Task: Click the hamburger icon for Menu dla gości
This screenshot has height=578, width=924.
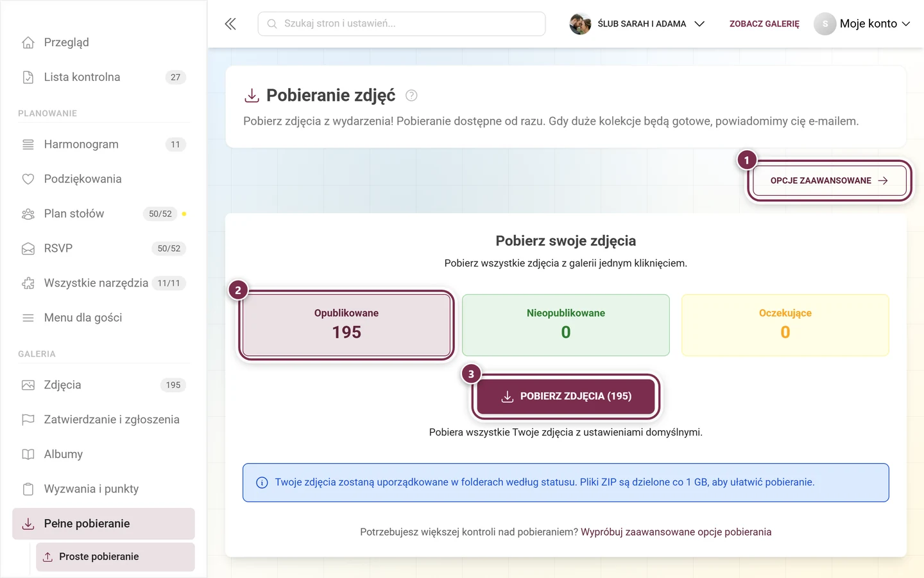Action: tap(28, 318)
